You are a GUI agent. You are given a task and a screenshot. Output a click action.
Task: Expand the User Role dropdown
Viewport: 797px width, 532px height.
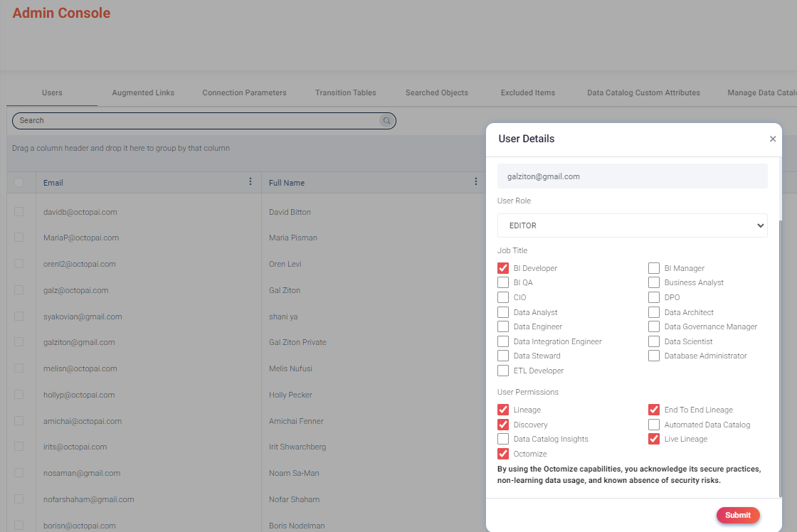pos(632,225)
